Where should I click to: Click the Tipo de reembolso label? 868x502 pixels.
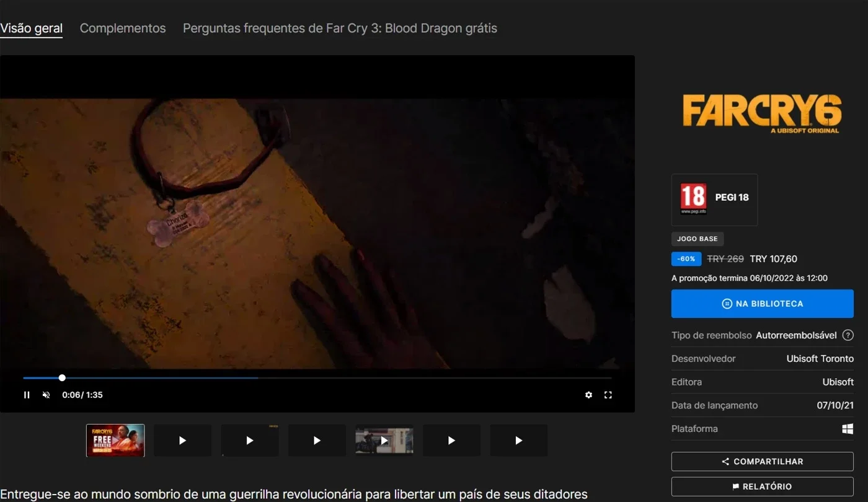coord(712,335)
